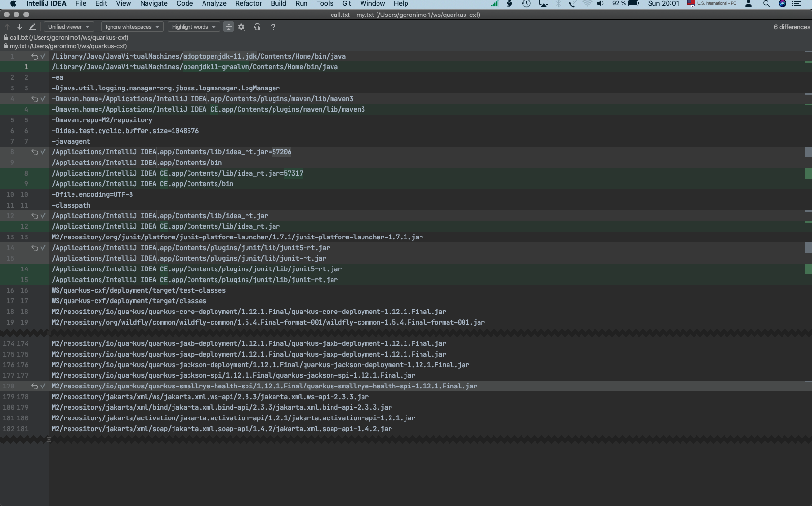Click the battery 92 % indicator

626,4
